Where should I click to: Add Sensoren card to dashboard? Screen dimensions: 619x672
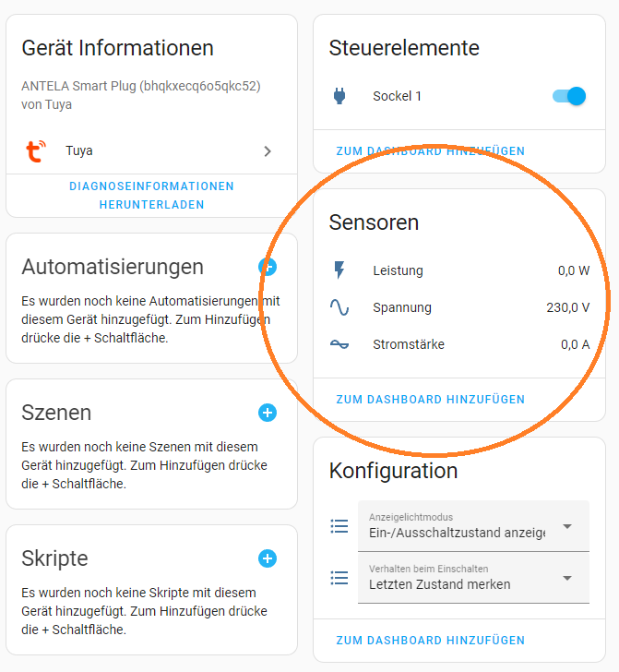(431, 400)
